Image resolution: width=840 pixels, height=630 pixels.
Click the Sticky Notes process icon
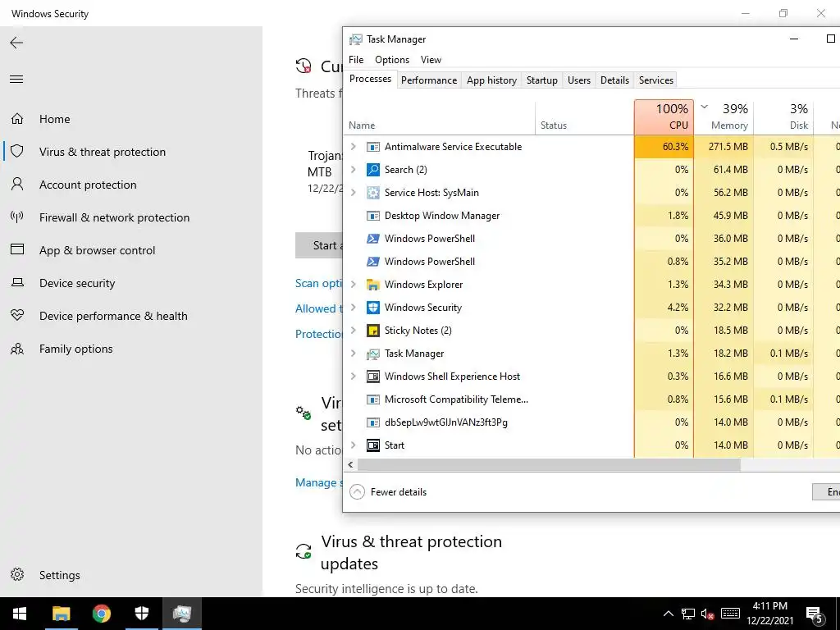(x=373, y=331)
